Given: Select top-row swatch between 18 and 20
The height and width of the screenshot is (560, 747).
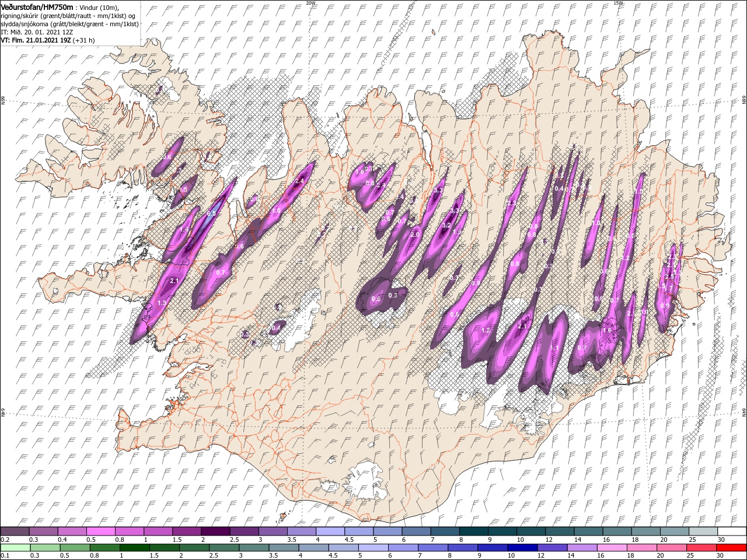Looking at the screenshot, I should tap(645, 531).
